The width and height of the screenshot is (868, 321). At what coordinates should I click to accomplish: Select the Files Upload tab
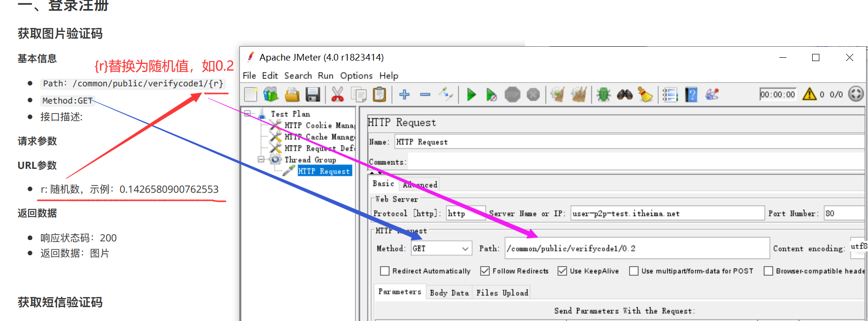[502, 293]
